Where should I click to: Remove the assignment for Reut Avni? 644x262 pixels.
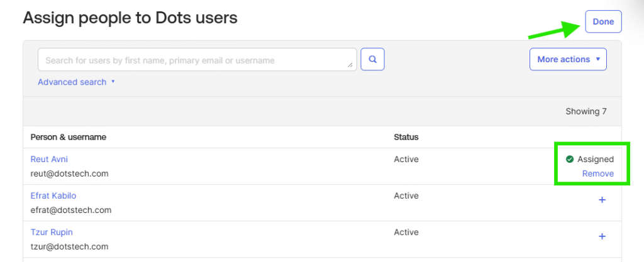point(597,173)
